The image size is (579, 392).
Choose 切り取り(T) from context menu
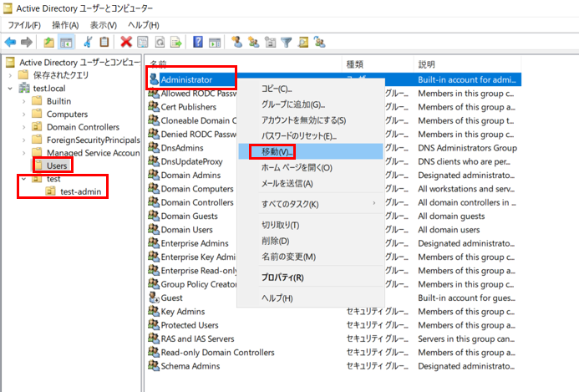(x=310, y=225)
